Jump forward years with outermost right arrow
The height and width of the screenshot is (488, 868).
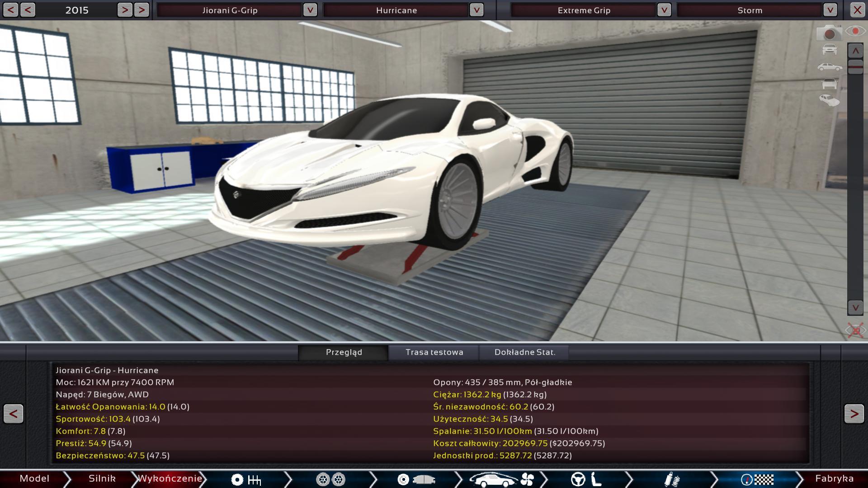(142, 10)
